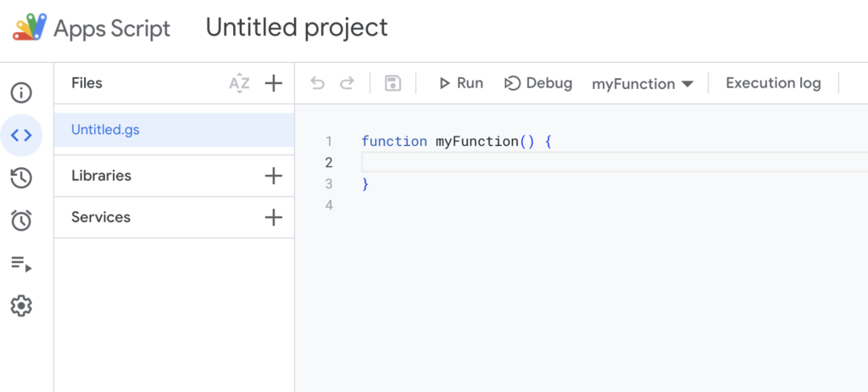Open the myFunction selector dropdown
The image size is (868, 392).
(643, 84)
